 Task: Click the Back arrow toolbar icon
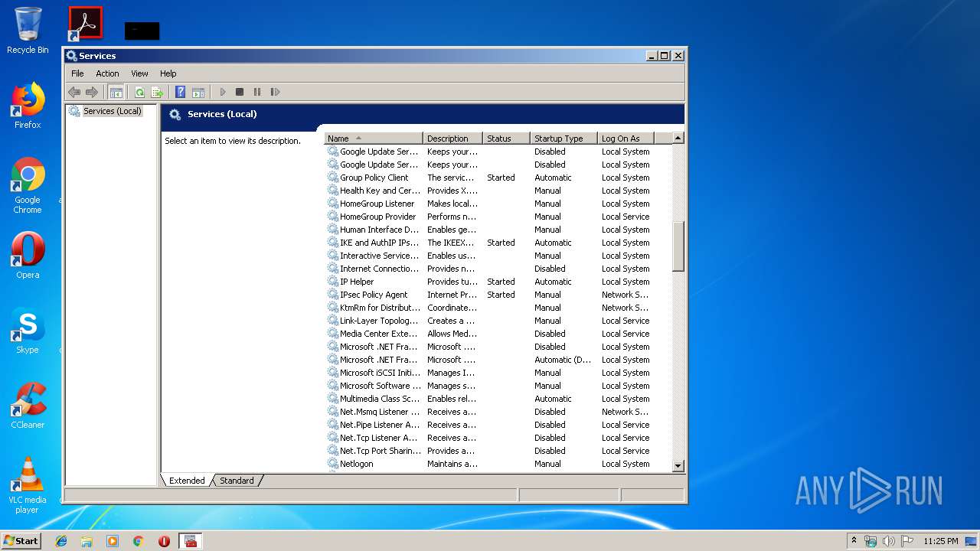74,92
